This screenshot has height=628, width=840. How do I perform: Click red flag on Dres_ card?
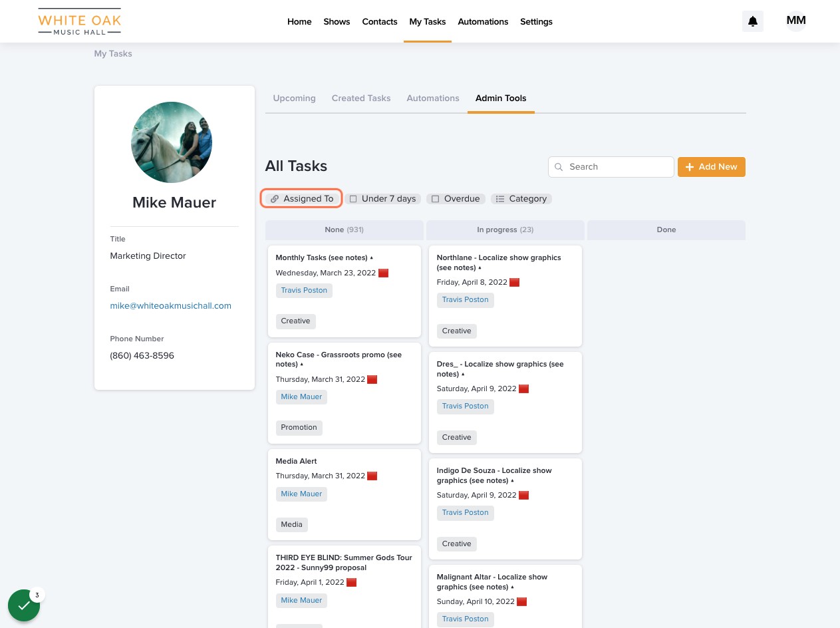523,389
